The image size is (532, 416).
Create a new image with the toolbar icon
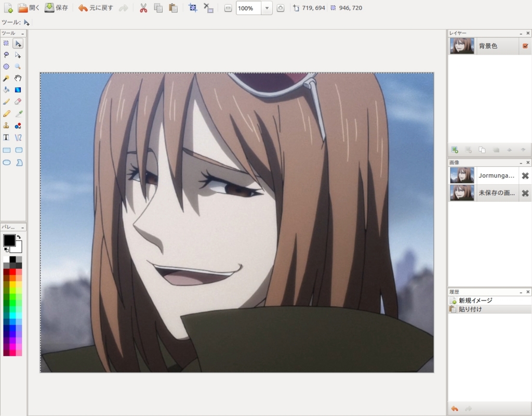pos(8,8)
